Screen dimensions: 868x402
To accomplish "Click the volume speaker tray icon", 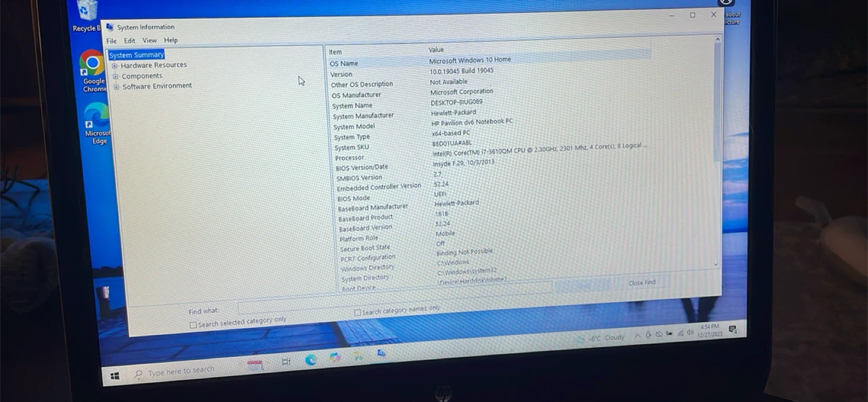I will [690, 332].
